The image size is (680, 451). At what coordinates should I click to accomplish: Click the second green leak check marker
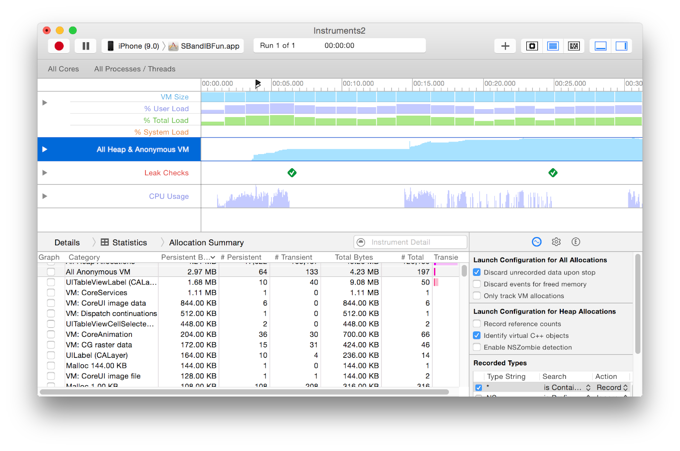coord(553,173)
